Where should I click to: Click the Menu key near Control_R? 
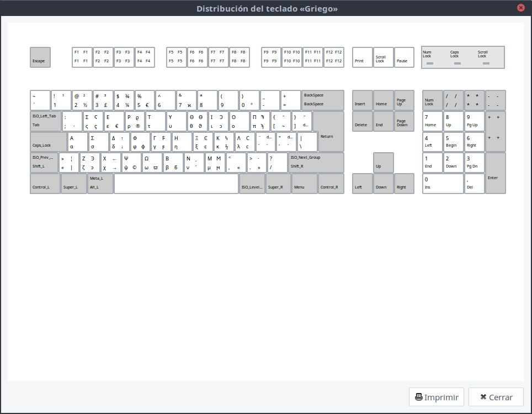coord(304,184)
